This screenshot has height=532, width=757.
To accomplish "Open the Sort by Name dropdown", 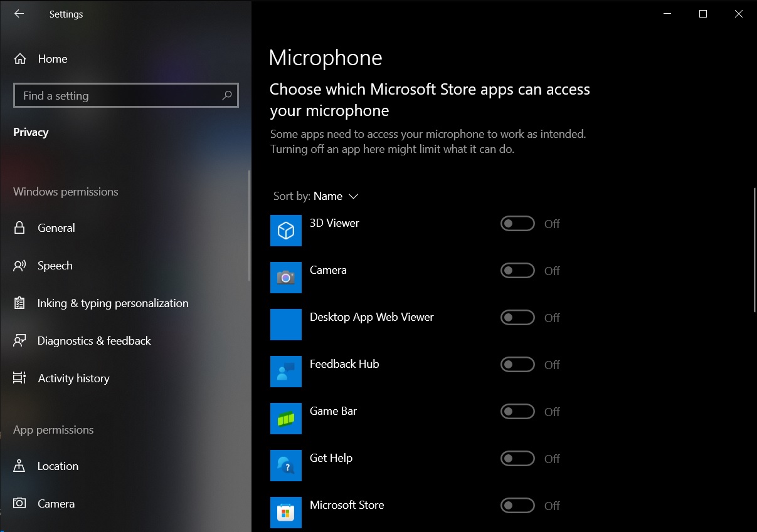I will point(336,196).
